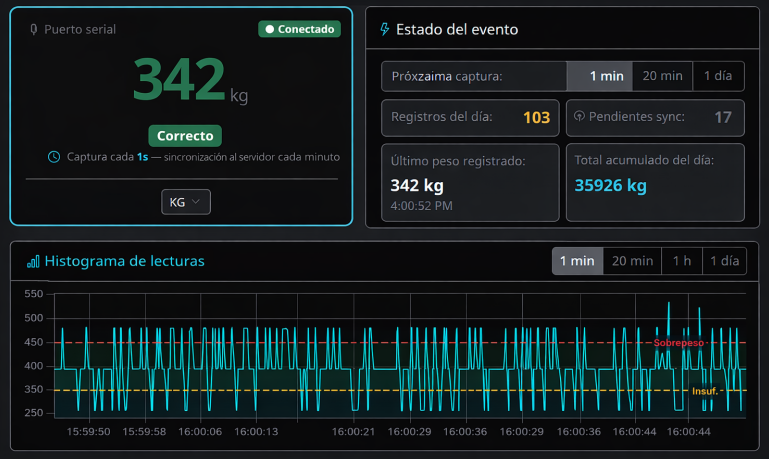Click the 350 y-axis label

34,389
